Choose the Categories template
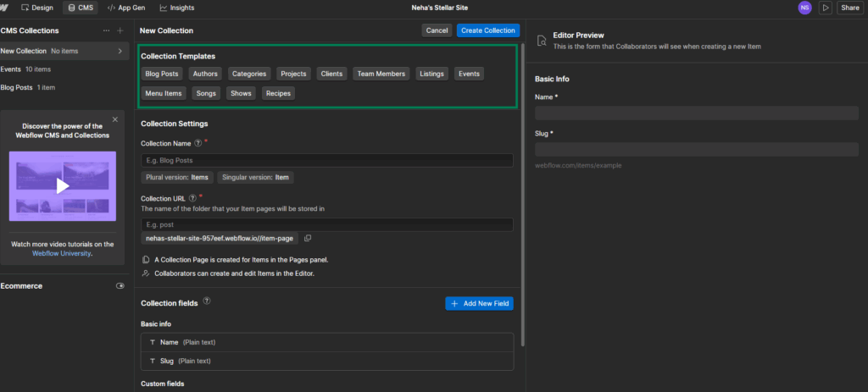 [249, 74]
